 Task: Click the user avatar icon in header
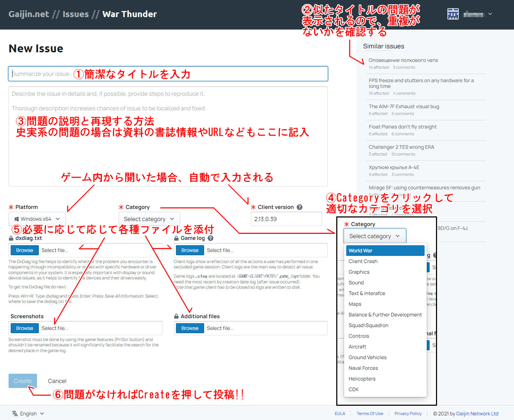pyautogui.click(x=453, y=14)
